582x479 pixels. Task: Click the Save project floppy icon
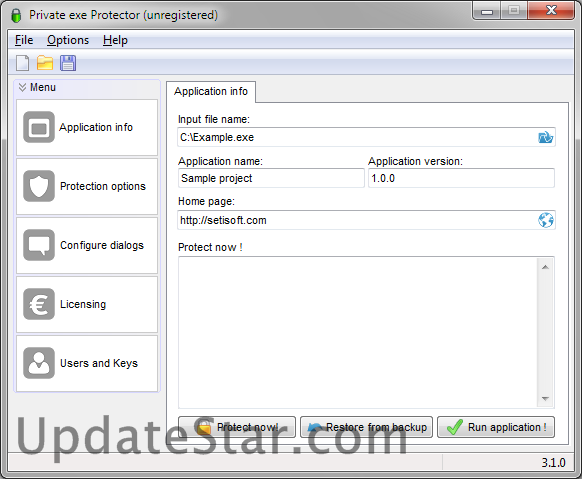click(x=68, y=63)
